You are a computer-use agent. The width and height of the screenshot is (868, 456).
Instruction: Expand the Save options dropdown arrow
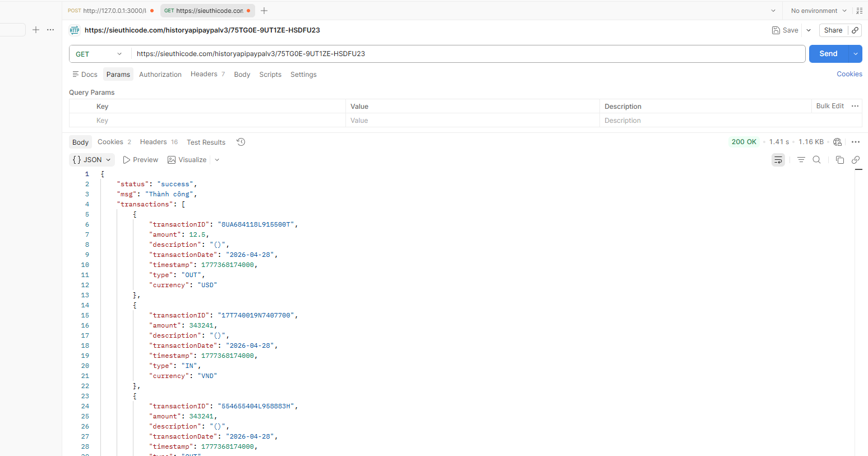[x=809, y=30]
